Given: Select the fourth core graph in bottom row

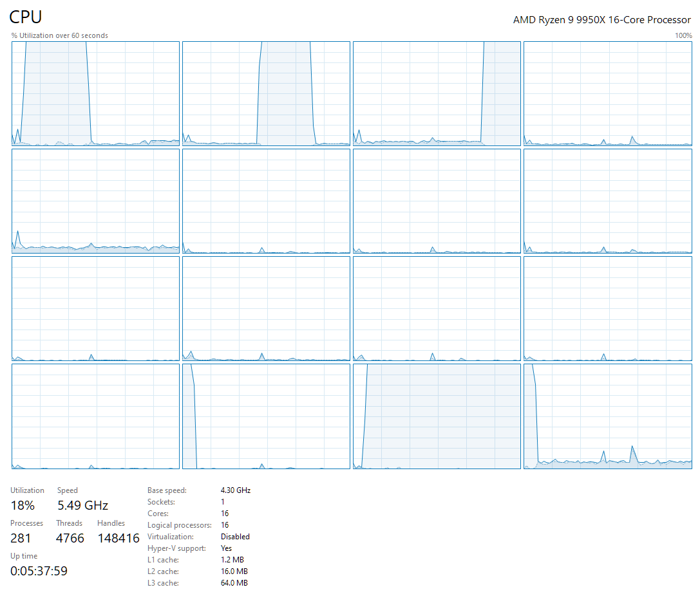Looking at the screenshot, I should [607, 416].
